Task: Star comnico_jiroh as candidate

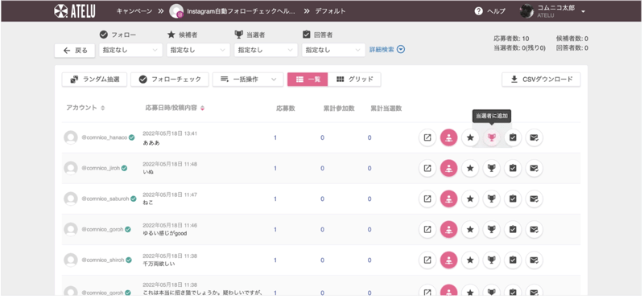Action: point(470,168)
